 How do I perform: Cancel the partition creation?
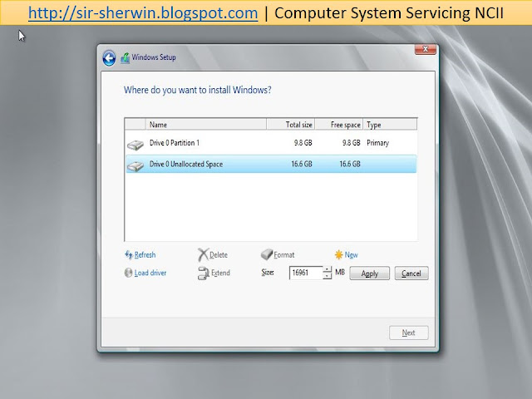[x=411, y=273]
